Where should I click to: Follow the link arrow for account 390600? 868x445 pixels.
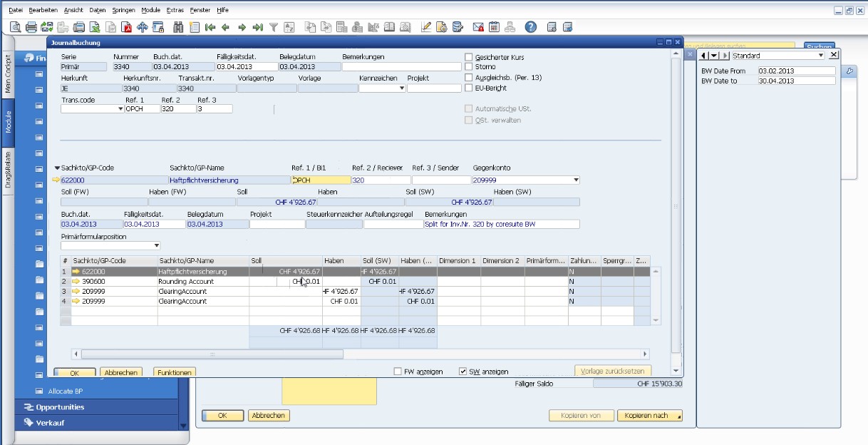coord(76,282)
